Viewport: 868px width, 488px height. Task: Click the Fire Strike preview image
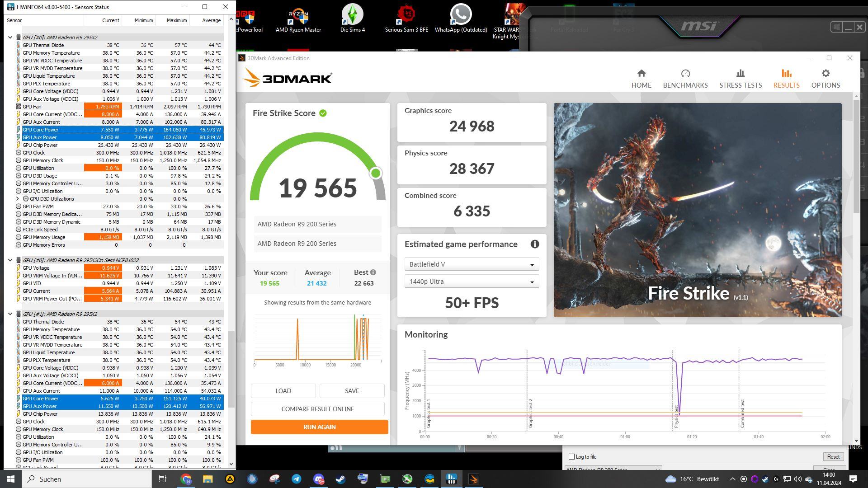point(698,210)
